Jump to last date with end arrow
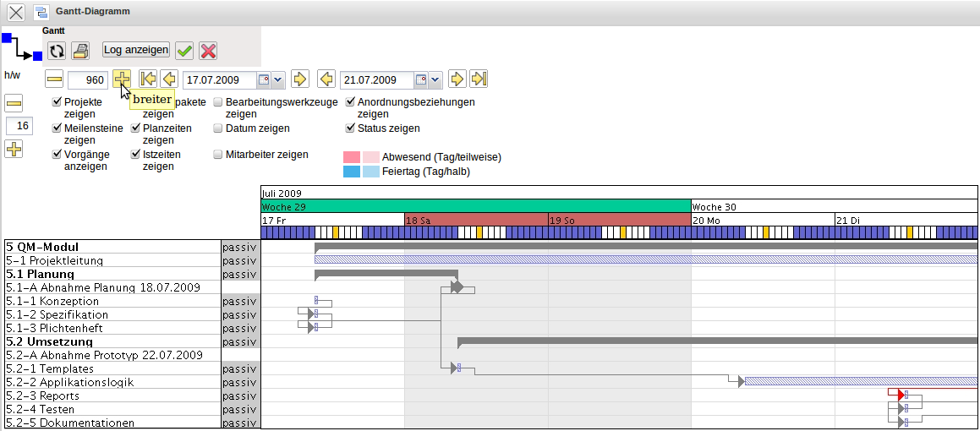The height and width of the screenshot is (431, 980). pos(479,79)
